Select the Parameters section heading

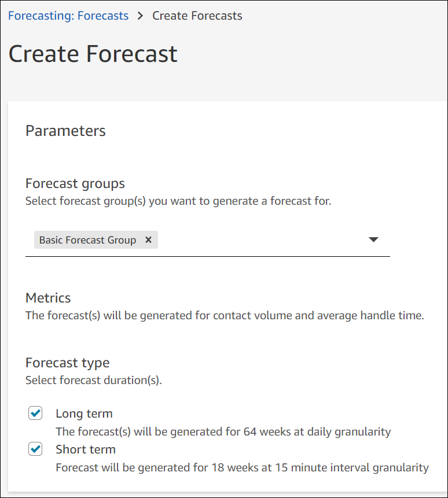pyautogui.click(x=65, y=131)
